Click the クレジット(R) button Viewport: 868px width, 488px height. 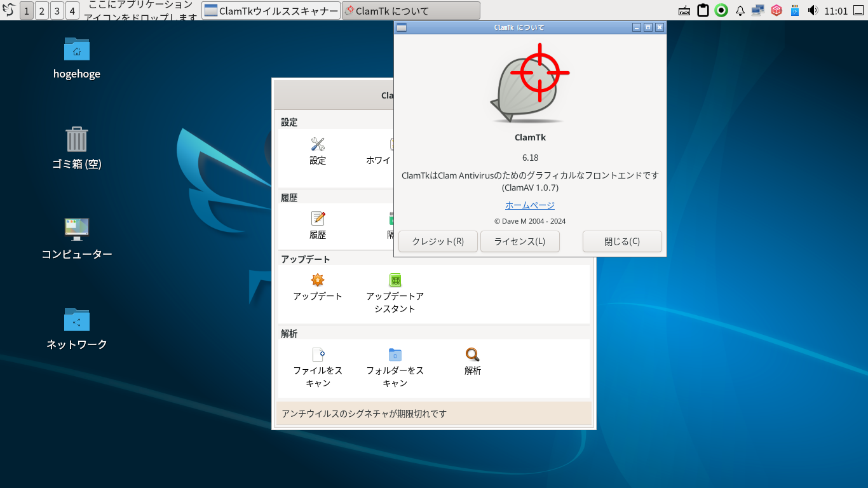(438, 241)
